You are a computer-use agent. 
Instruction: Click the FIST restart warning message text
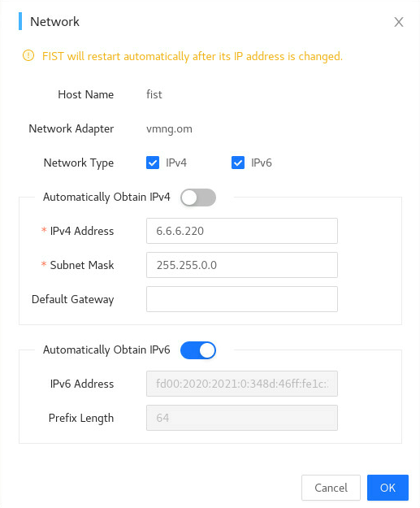[193, 56]
